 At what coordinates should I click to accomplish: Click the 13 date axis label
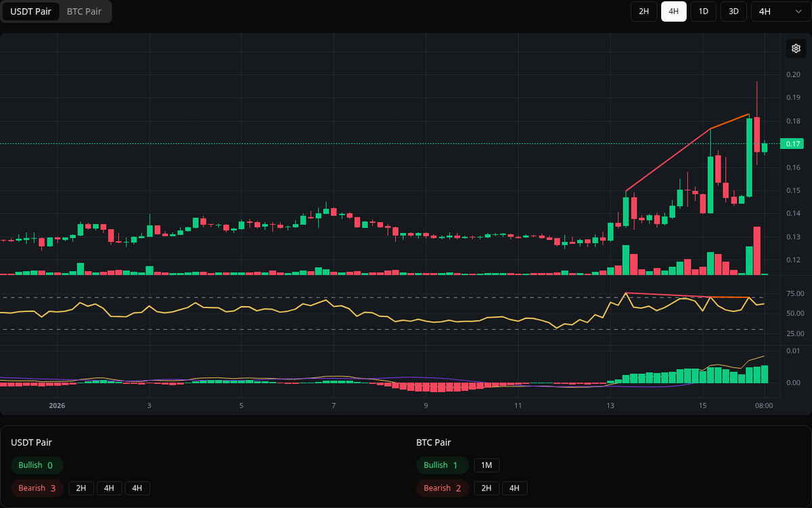610,406
